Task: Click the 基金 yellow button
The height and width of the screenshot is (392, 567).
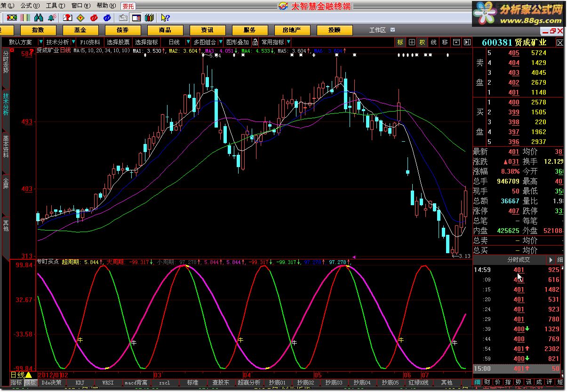Action: 80,30
